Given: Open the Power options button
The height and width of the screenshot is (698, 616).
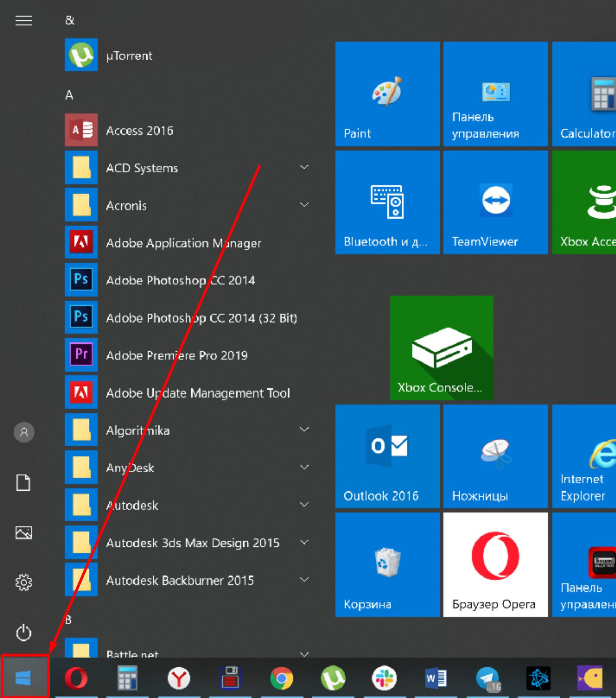Looking at the screenshot, I should 24,632.
